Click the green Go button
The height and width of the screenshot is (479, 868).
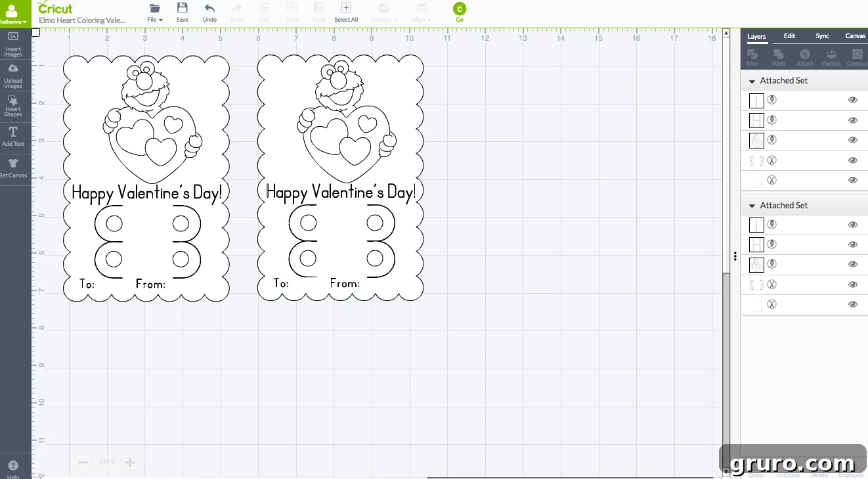(x=460, y=12)
